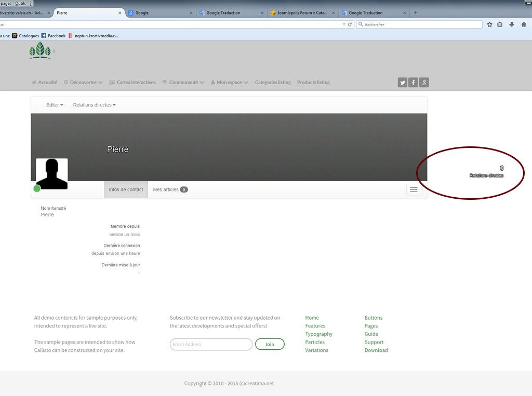Switch to the Joomlapolis Forum tab
The width and height of the screenshot is (532, 396).
coord(303,13)
